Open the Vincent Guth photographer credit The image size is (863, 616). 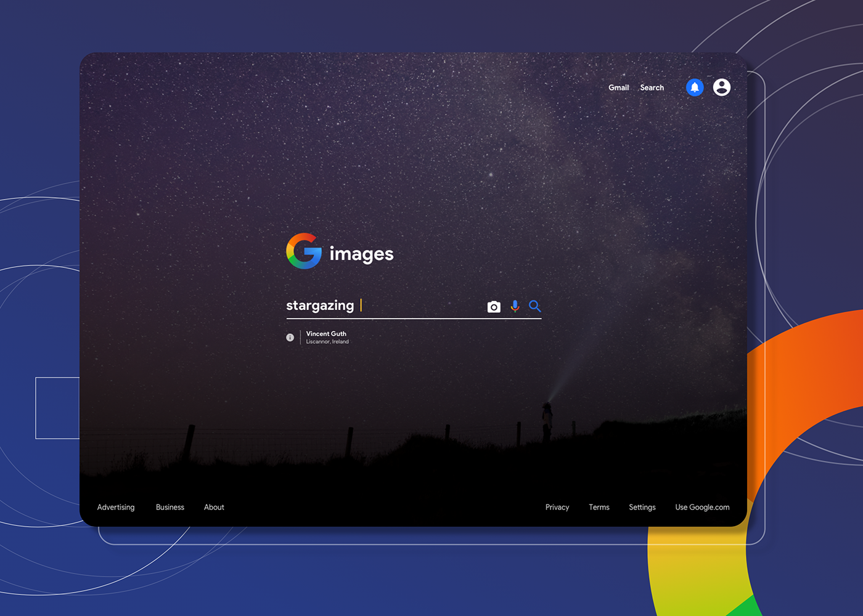point(326,334)
